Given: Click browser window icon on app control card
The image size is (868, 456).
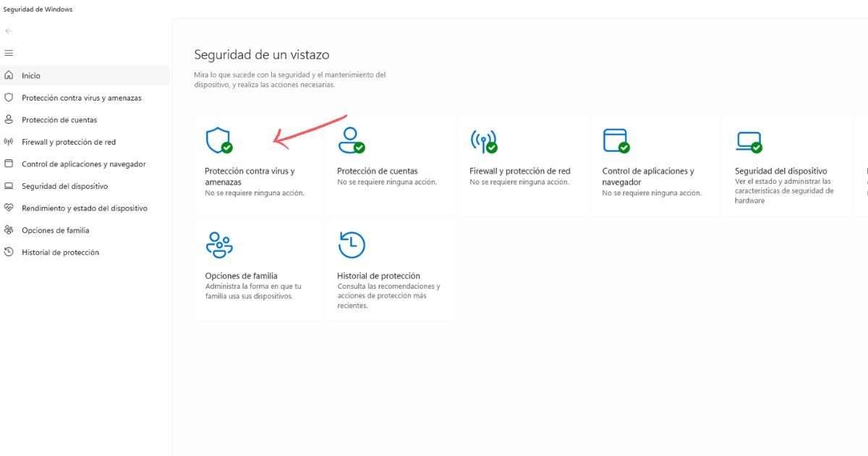Looking at the screenshot, I should point(616,140).
